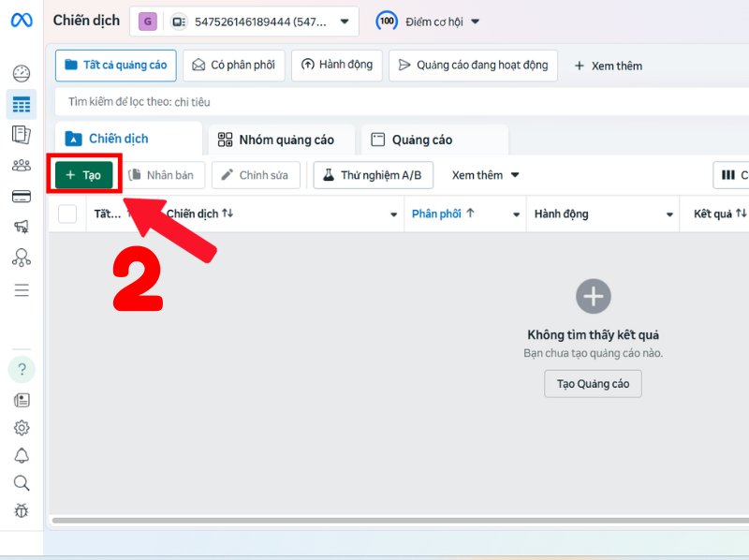Switch to Nhóm quảng cáo tab
The width and height of the screenshot is (749, 560).
(282, 140)
